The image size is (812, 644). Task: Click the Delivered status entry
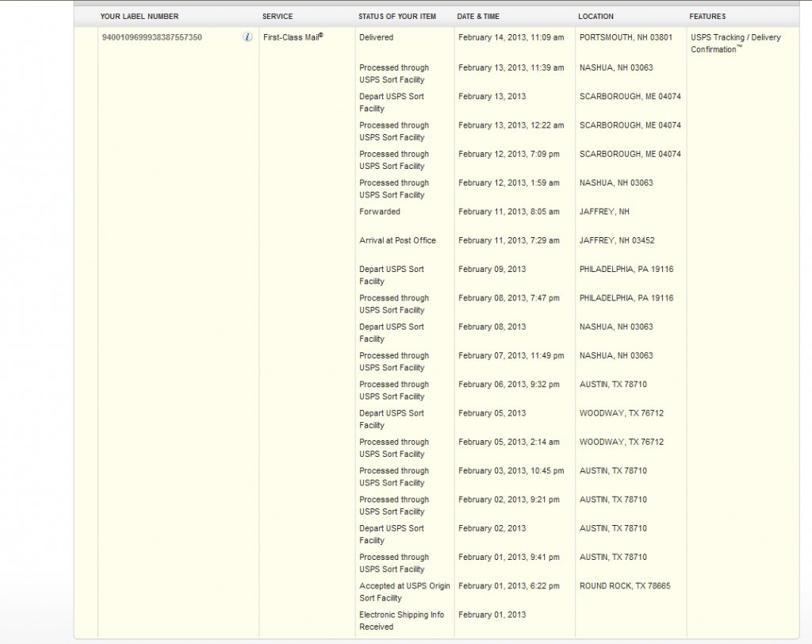pos(376,37)
